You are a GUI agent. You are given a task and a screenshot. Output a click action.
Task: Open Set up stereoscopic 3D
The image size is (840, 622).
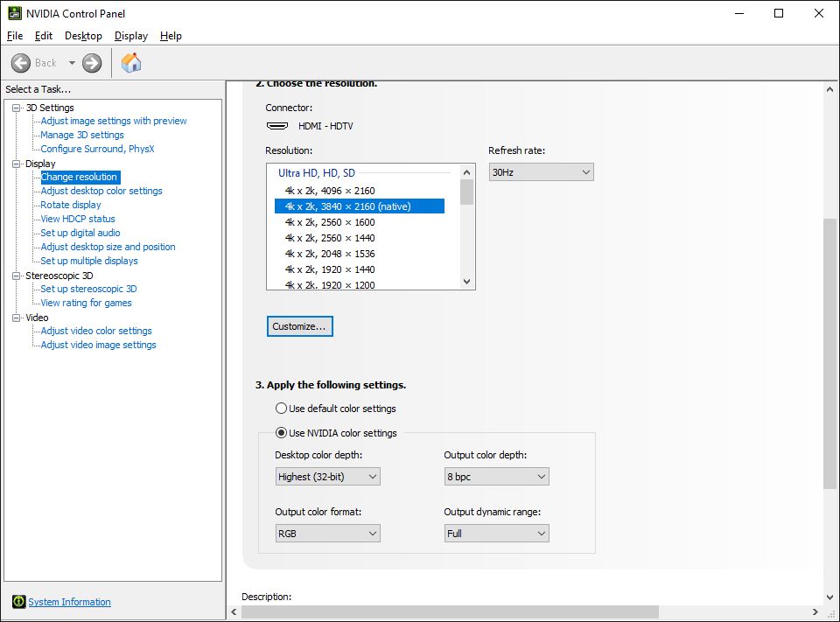point(88,289)
